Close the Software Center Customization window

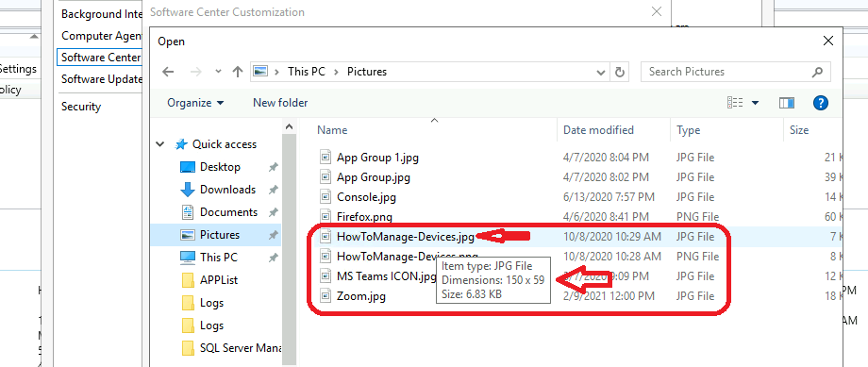coord(657,11)
